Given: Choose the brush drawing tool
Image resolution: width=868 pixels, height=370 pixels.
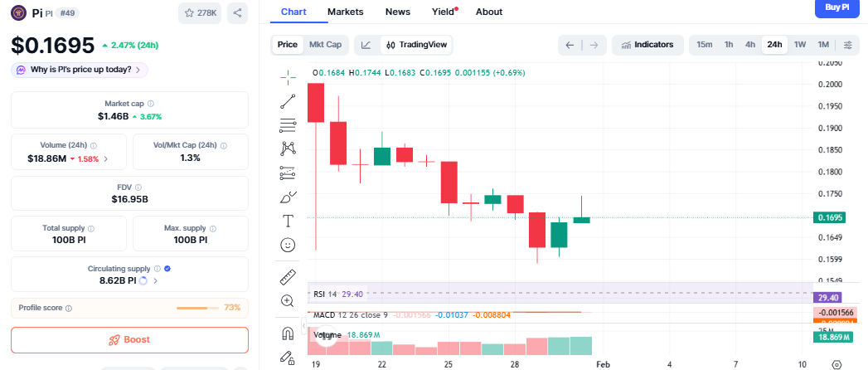Looking at the screenshot, I should coord(288,197).
